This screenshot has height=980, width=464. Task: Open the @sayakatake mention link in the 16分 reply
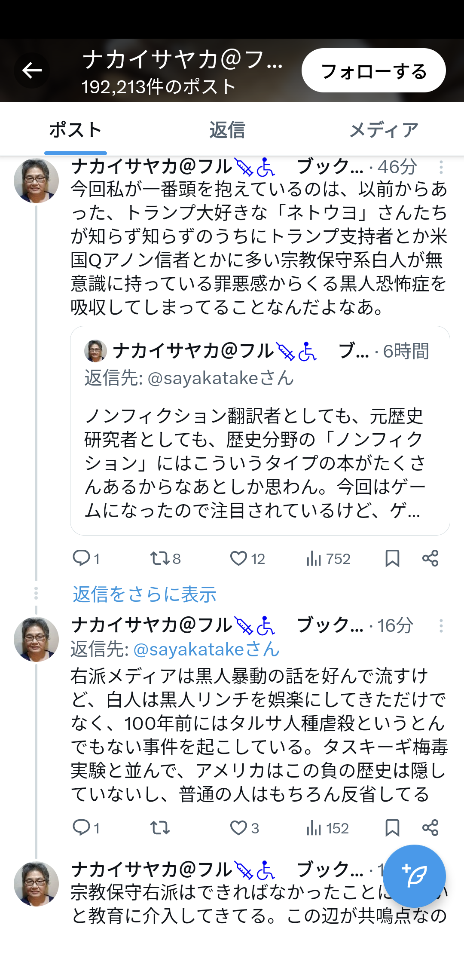tap(206, 649)
